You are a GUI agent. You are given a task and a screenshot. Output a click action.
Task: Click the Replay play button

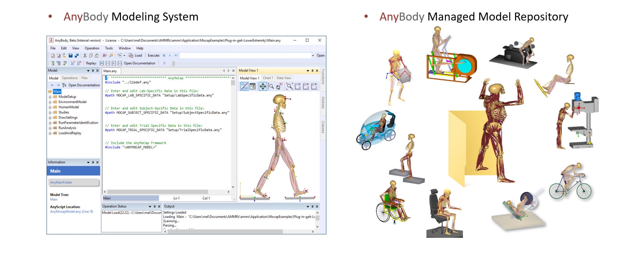pos(114,63)
